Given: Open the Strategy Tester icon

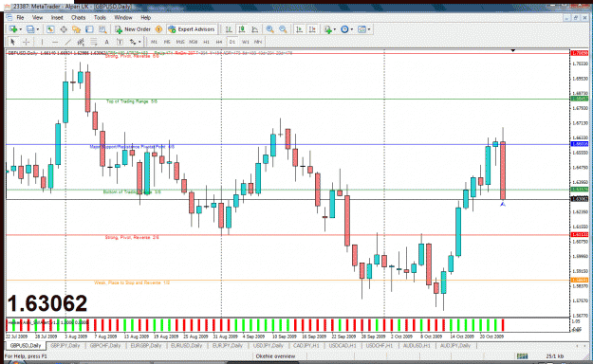Looking at the screenshot, I should click(102, 29).
